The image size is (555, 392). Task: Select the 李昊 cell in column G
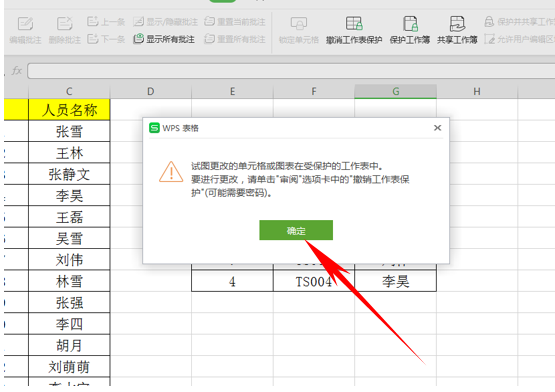click(396, 281)
